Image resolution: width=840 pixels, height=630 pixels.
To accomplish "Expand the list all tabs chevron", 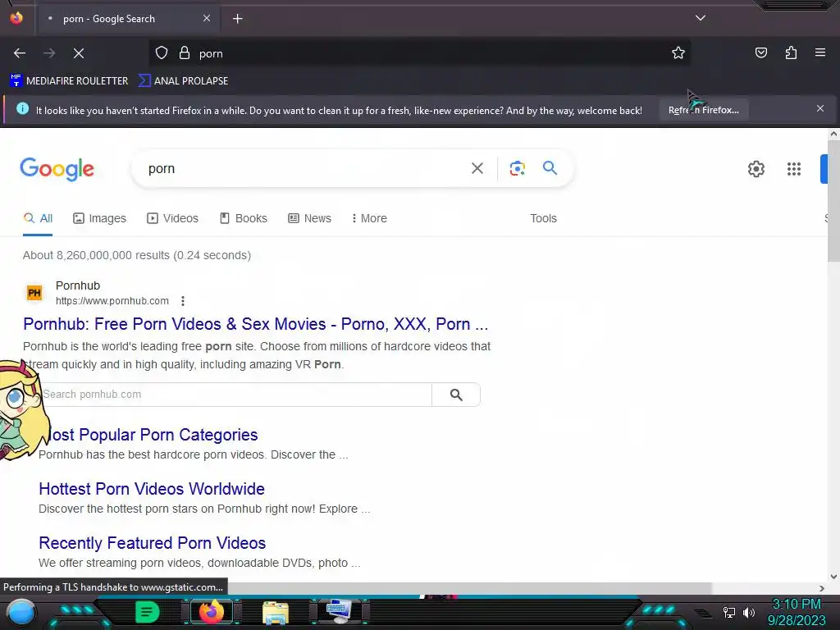I will click(701, 18).
